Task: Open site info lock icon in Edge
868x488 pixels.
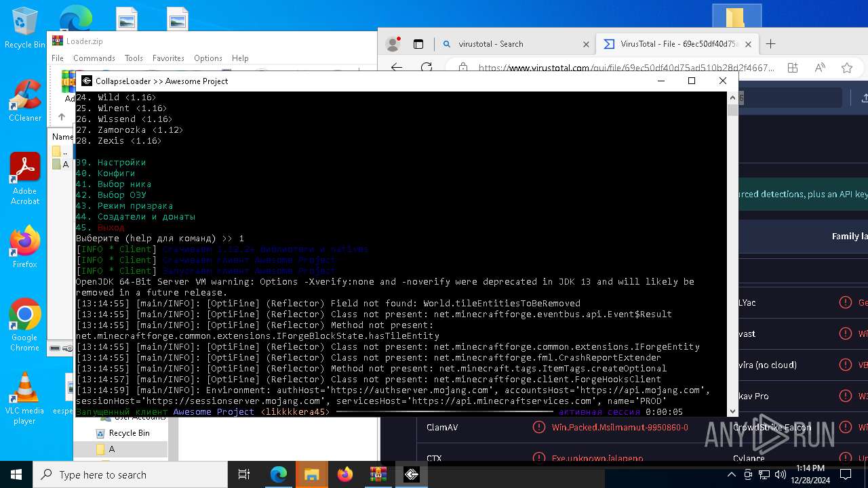Action: point(463,68)
